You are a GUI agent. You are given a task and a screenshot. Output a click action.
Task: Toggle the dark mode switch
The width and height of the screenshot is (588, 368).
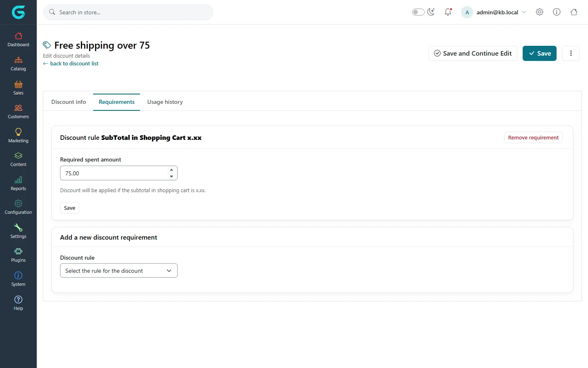418,12
